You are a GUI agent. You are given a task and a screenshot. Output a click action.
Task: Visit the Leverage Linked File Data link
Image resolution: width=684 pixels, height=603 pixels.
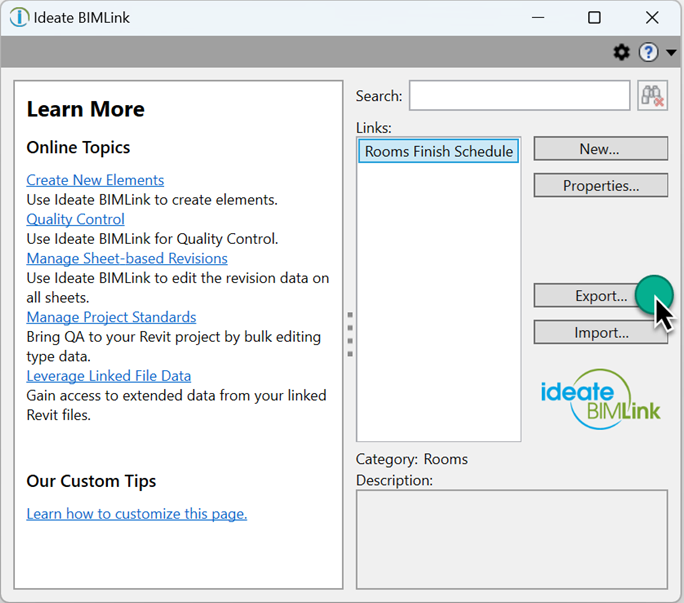[x=109, y=376]
